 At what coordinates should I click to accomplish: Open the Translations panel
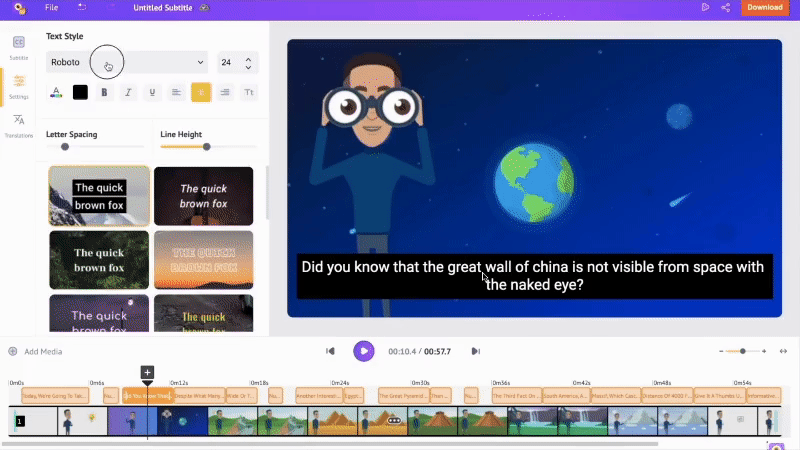pyautogui.click(x=19, y=124)
